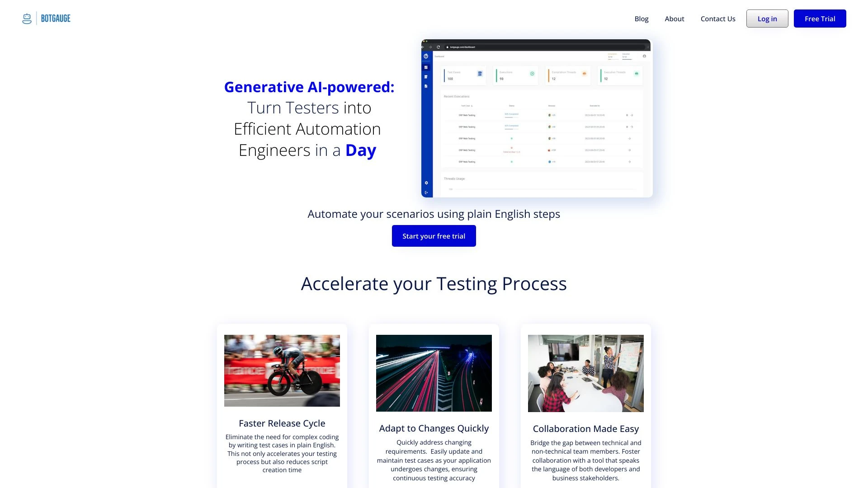Open the About page
The image size is (868, 488).
(x=674, y=18)
